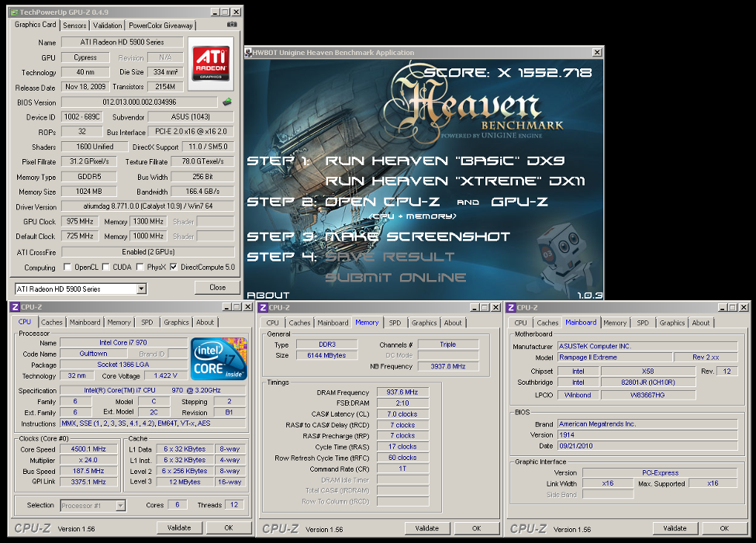The width and height of the screenshot is (756, 543).
Task: Click the CPU-Z Z icon of CPU tab window
Action: (16, 306)
